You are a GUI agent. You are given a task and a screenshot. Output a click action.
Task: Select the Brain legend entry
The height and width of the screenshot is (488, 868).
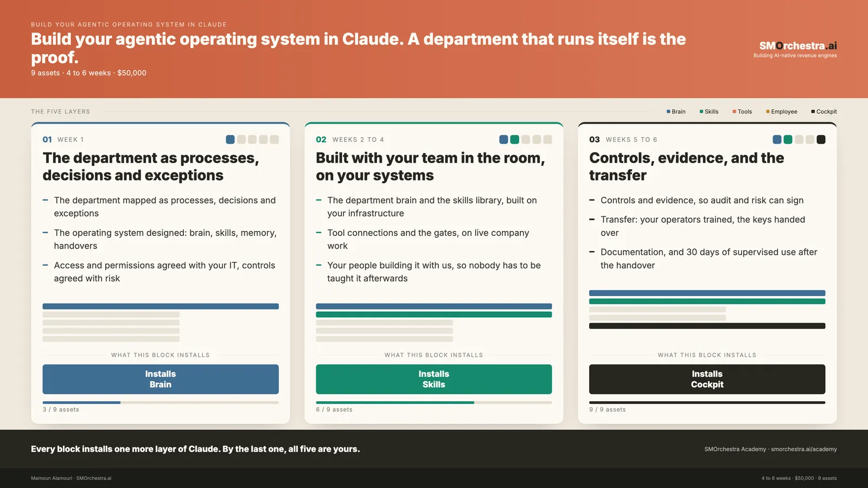[676, 112]
